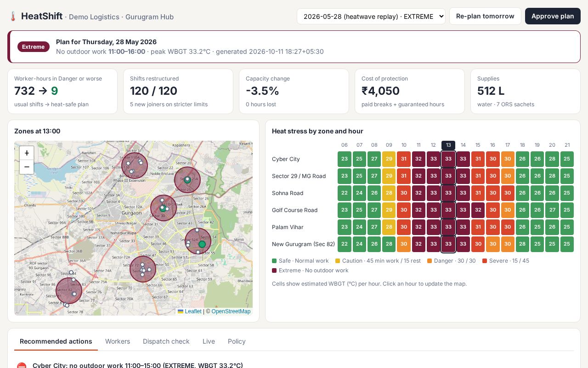Viewport: 588px width, 368px height.
Task: Click the 'Palam Vihar' row label
Action: click(x=288, y=227)
